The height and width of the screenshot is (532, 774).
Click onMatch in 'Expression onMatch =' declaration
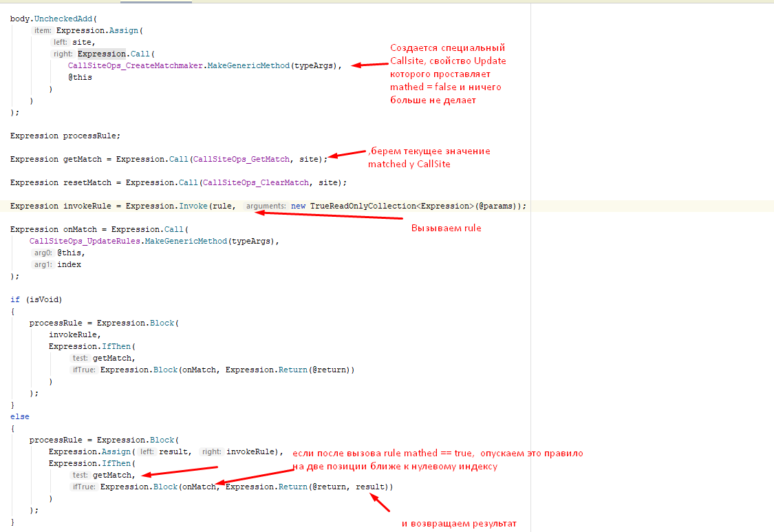coord(80,230)
